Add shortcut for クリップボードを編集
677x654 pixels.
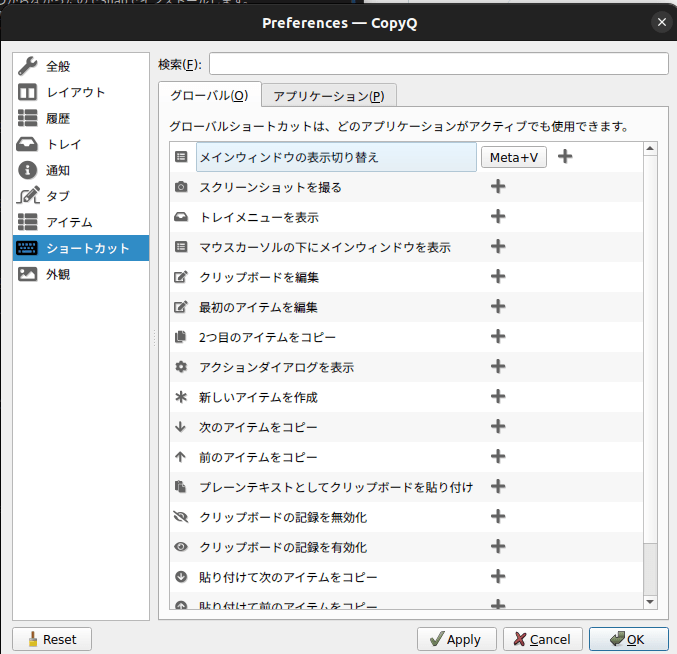click(x=498, y=276)
